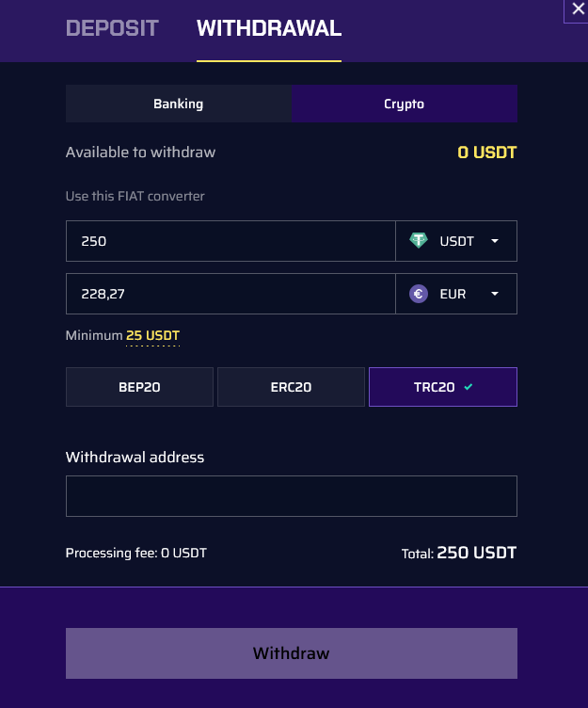The height and width of the screenshot is (708, 588).
Task: Click the purple Euro currency icon
Action: coord(419,294)
